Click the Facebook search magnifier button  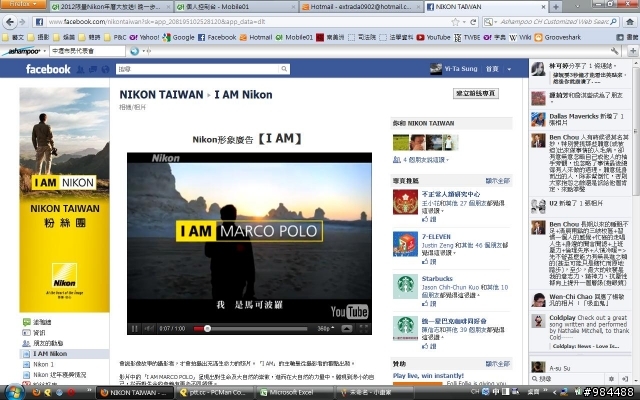284,69
